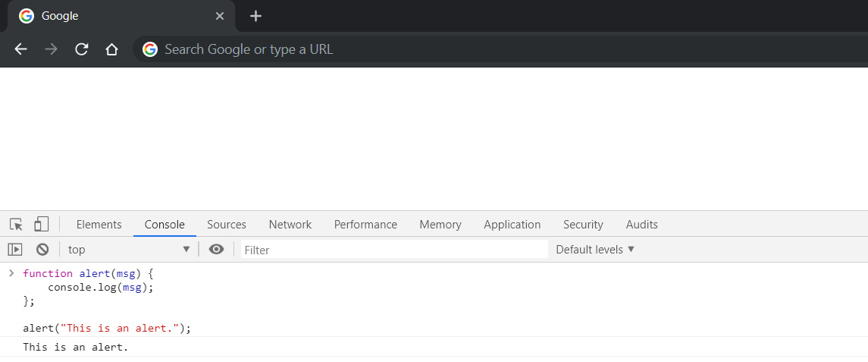Close the Google browser tab

(x=220, y=16)
